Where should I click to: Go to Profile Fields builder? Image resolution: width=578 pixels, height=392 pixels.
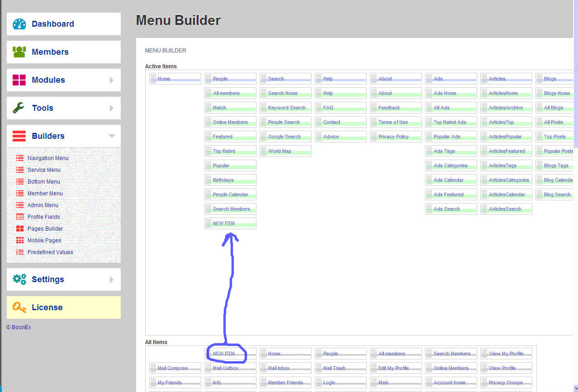43,217
